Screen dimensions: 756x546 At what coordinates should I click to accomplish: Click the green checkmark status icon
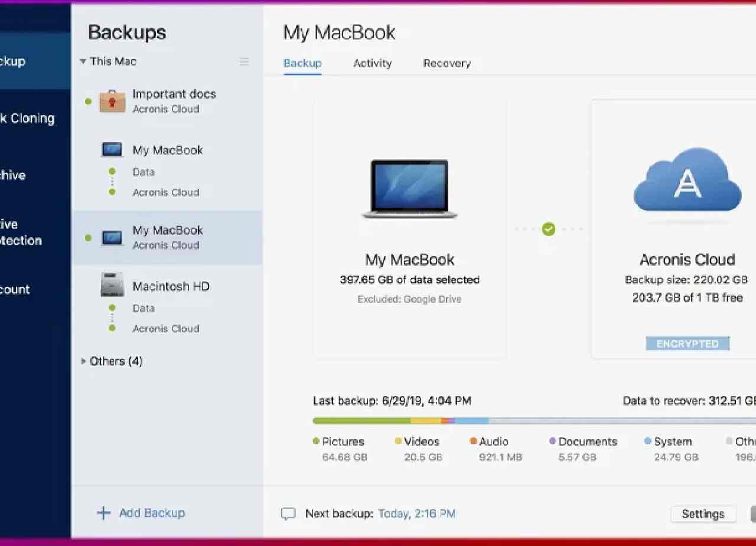[x=549, y=229]
